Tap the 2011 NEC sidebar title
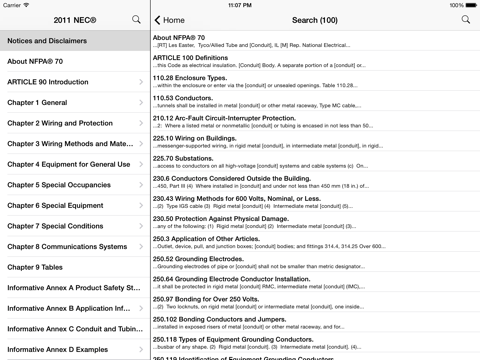The image size is (480, 360). point(75,20)
